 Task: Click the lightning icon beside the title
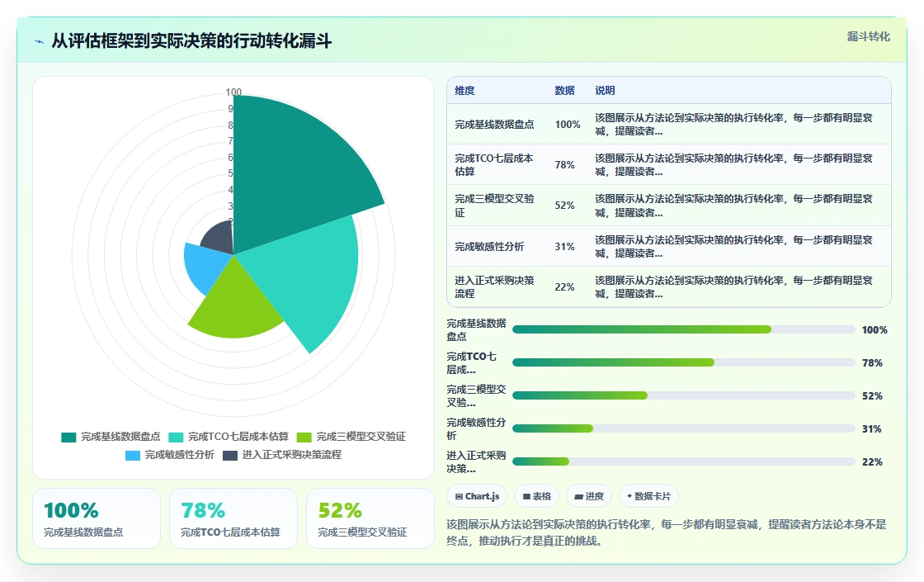click(x=40, y=41)
